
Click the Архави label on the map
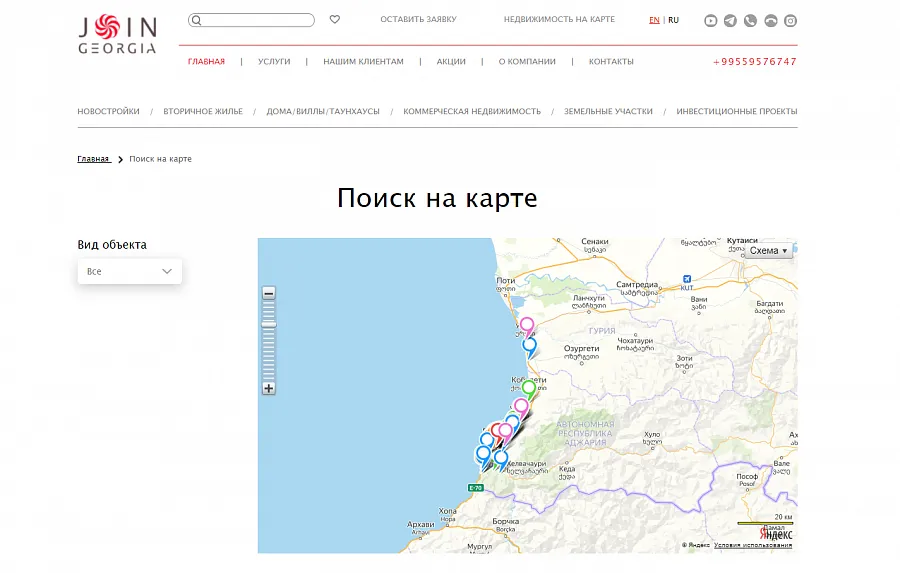tap(421, 524)
